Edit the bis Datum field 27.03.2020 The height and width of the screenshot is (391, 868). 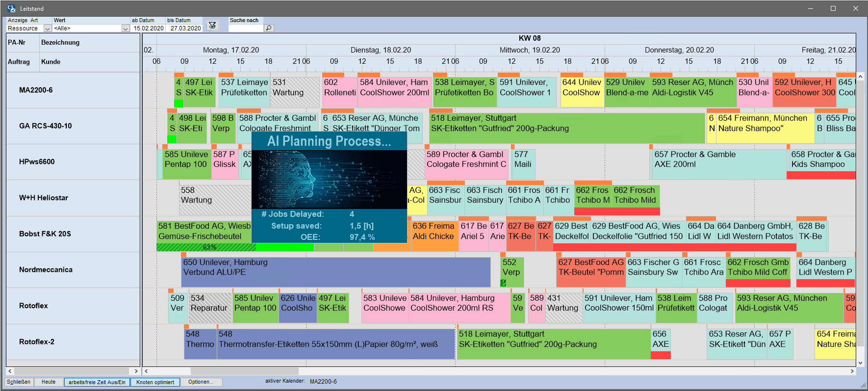point(185,28)
